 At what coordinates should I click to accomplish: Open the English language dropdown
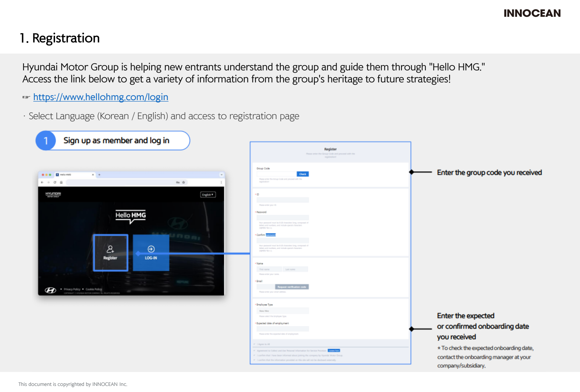[208, 195]
